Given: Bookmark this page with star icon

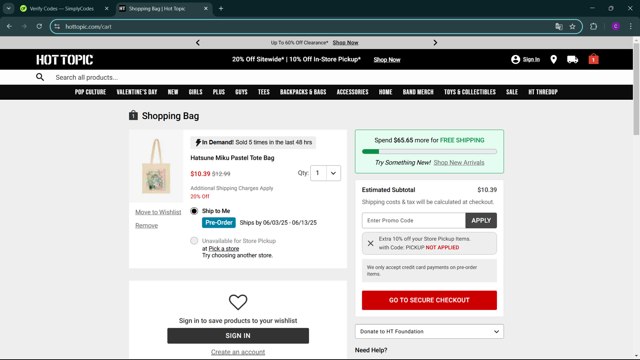Looking at the screenshot, I should (x=572, y=27).
